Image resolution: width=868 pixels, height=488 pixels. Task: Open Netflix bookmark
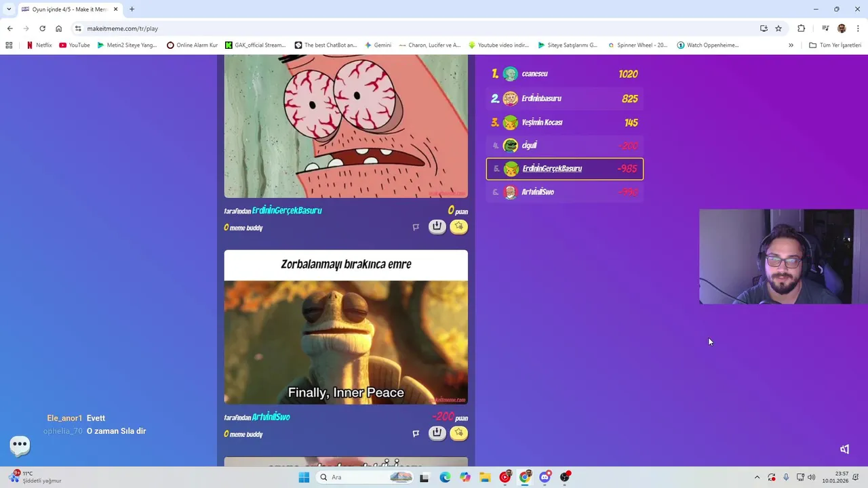39,45
